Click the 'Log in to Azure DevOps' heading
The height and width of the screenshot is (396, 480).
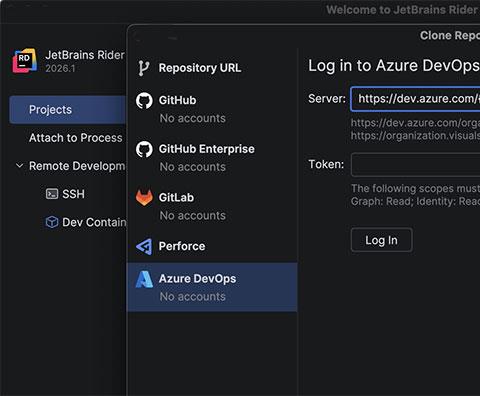point(394,66)
